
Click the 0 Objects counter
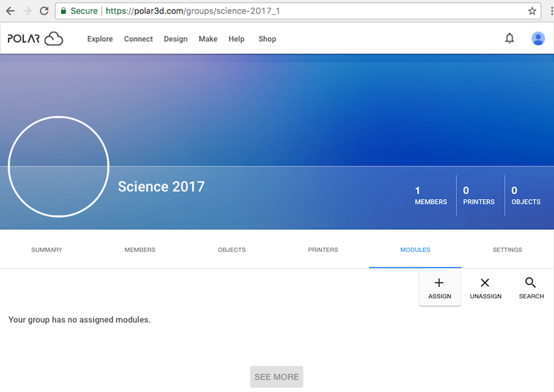[x=526, y=195]
